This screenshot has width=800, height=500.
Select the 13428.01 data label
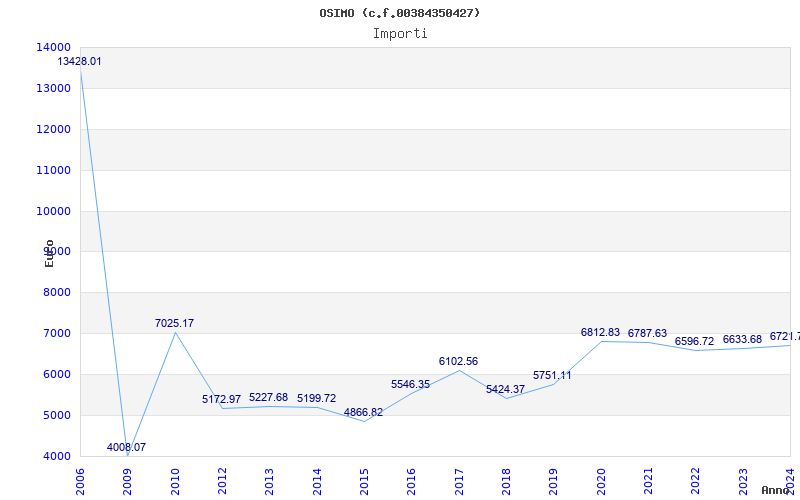pyautogui.click(x=79, y=61)
